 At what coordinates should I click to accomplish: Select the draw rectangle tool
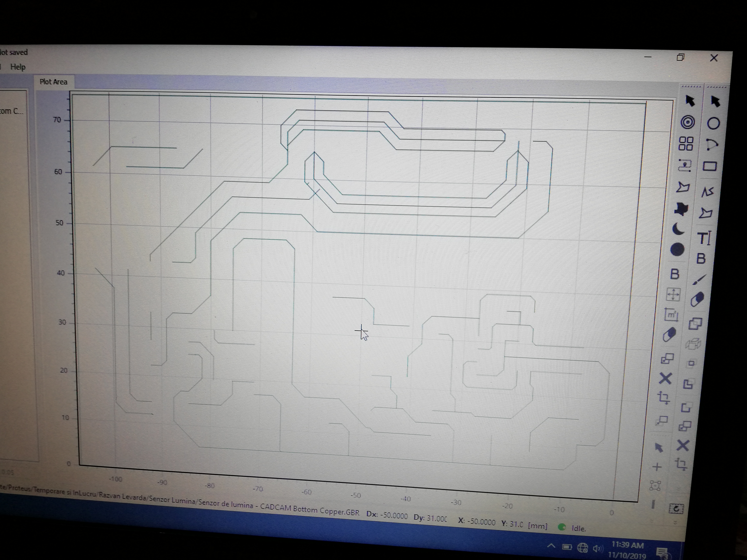pos(710,166)
